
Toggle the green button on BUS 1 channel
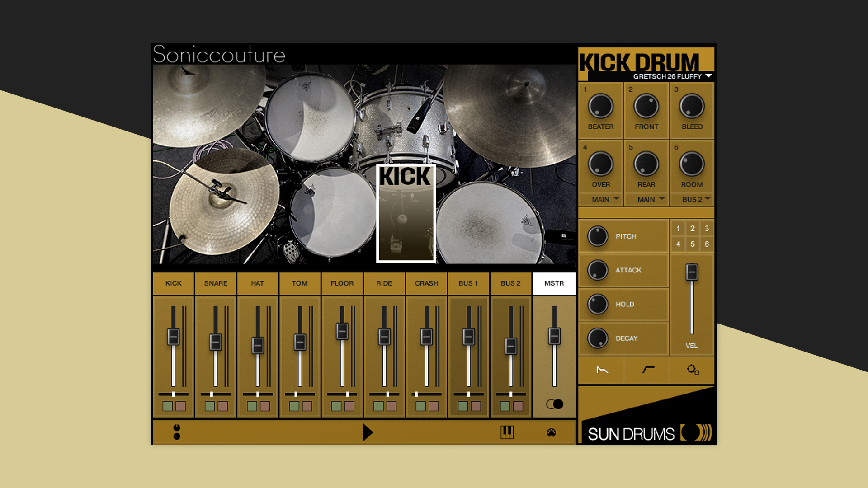(x=463, y=406)
